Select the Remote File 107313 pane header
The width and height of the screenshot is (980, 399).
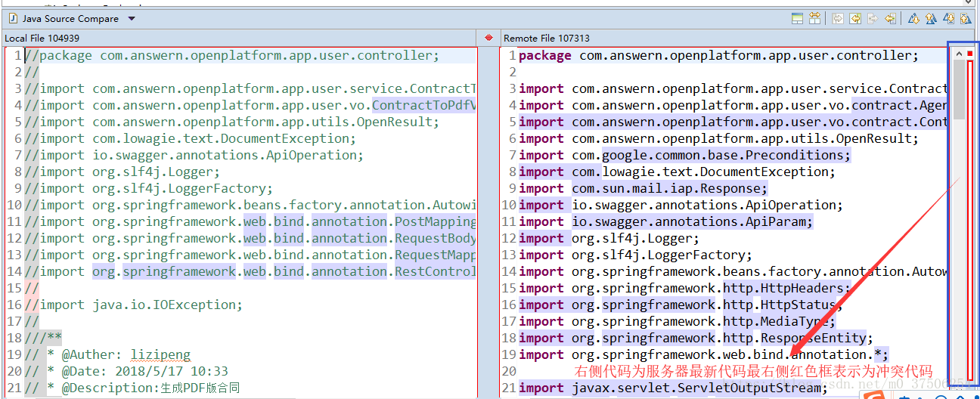coord(547,38)
